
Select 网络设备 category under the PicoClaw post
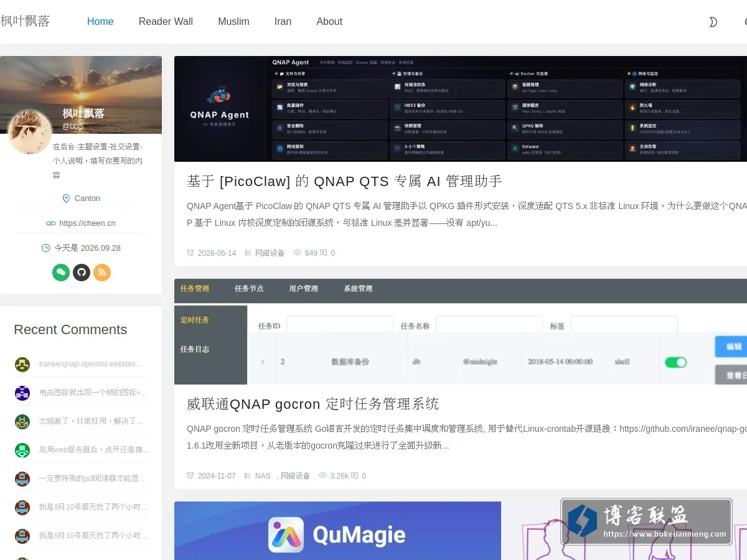pyautogui.click(x=270, y=253)
